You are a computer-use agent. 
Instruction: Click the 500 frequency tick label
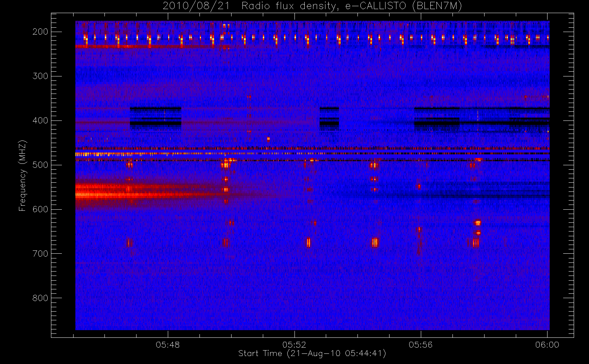[40, 165]
